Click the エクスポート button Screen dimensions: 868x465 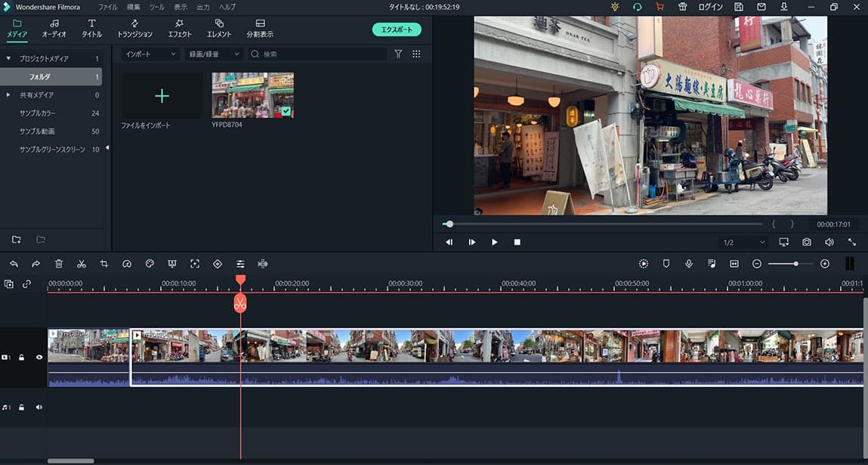click(x=397, y=29)
